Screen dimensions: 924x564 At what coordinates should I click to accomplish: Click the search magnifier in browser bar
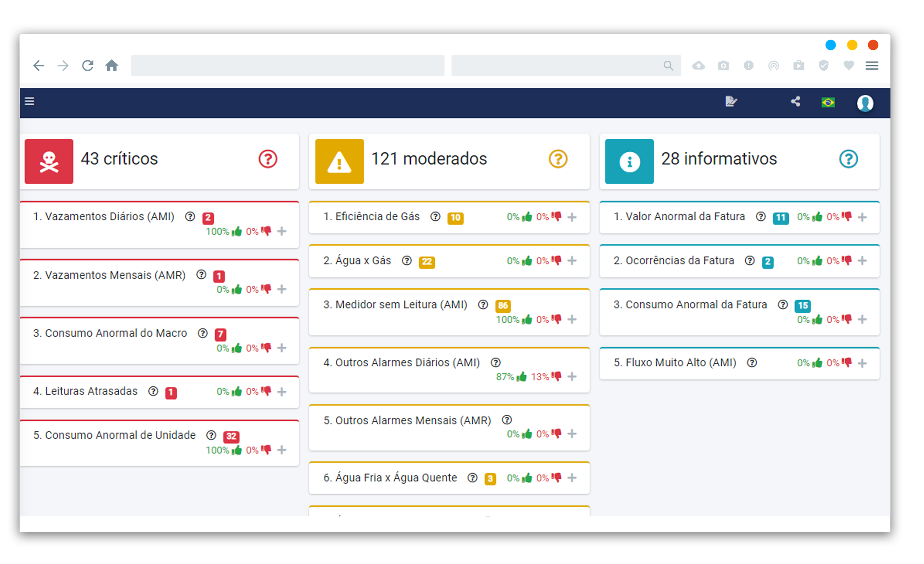tap(668, 66)
